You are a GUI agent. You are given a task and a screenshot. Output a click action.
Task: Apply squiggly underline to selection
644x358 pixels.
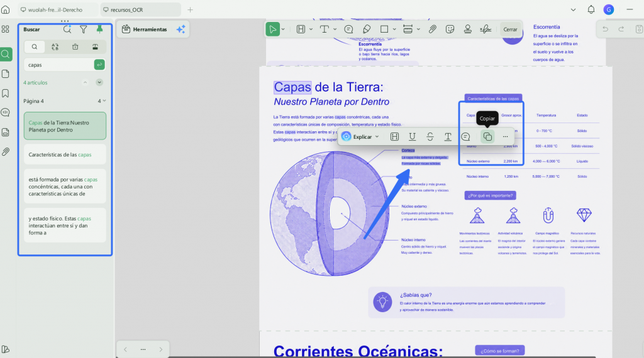[x=448, y=136]
